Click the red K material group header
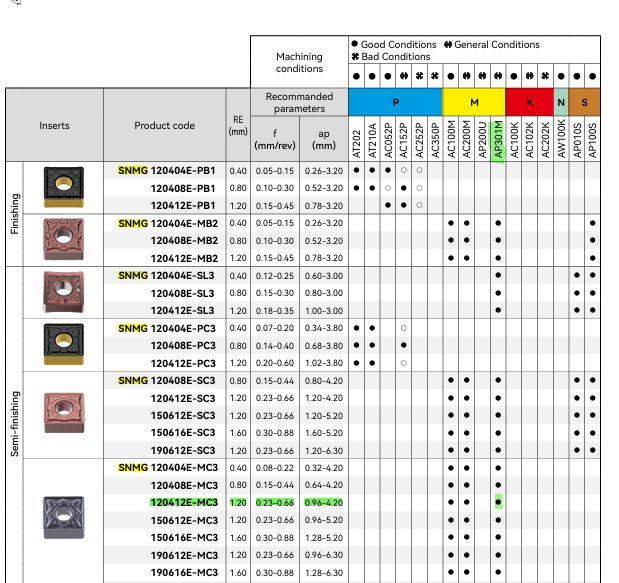 (529, 102)
